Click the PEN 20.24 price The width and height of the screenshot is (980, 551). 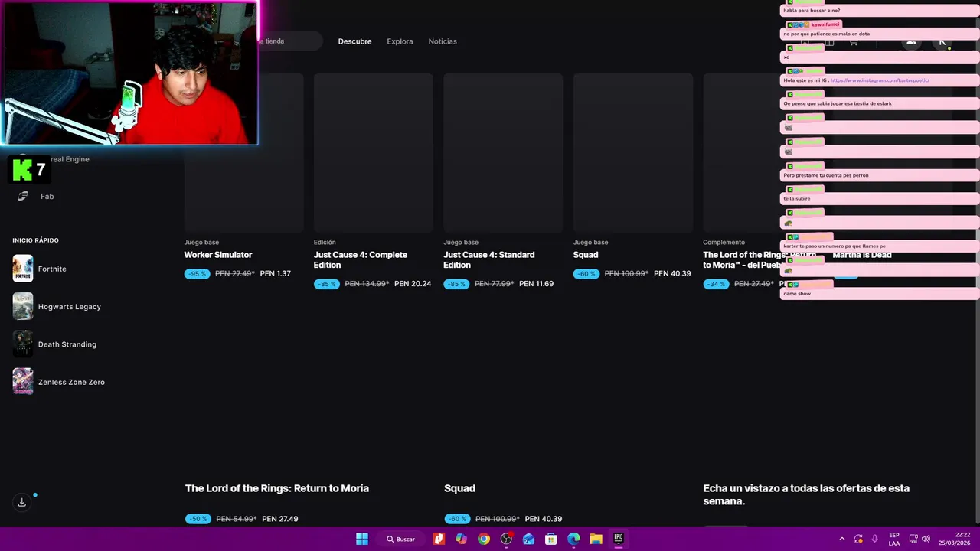point(413,283)
